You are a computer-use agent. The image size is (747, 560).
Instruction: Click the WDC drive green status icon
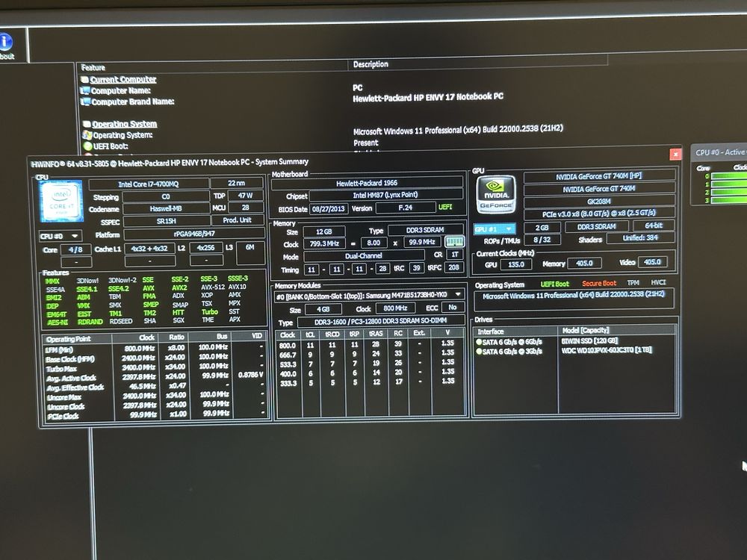[479, 352]
